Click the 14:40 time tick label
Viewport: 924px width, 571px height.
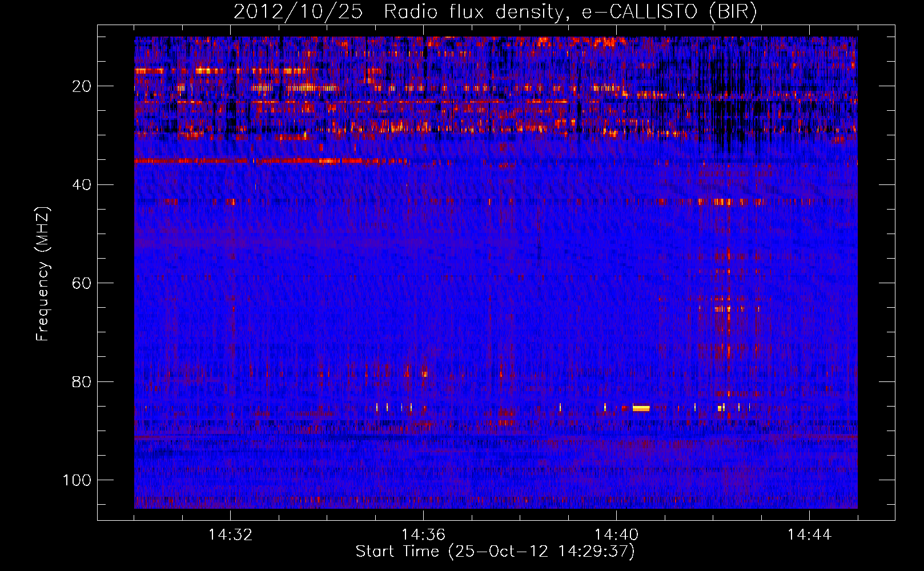pos(616,534)
